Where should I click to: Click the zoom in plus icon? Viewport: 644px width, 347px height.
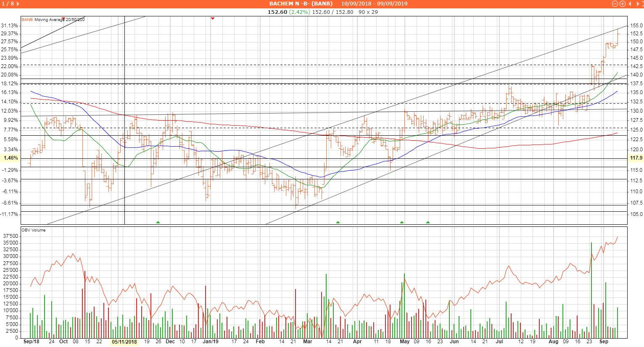point(622,4)
